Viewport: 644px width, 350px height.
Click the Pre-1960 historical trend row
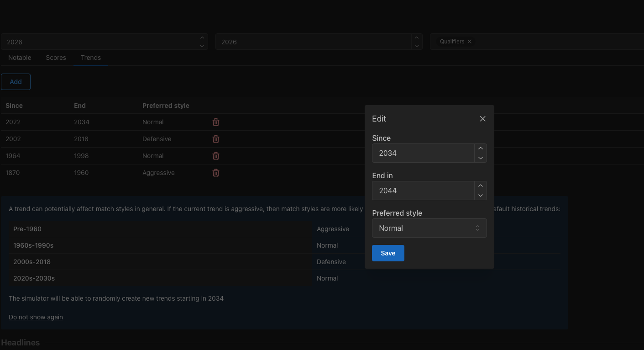(284, 229)
